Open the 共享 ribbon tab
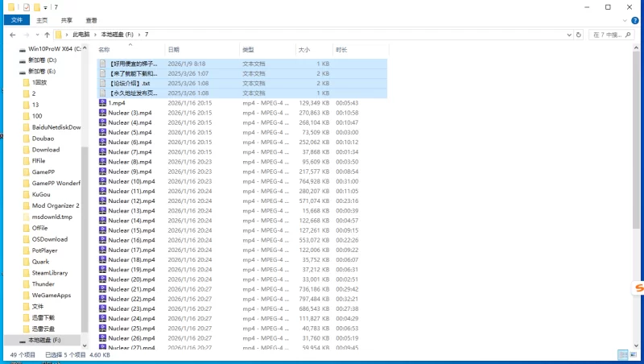Image resolution: width=644 pixels, height=364 pixels. pyautogui.click(x=67, y=20)
